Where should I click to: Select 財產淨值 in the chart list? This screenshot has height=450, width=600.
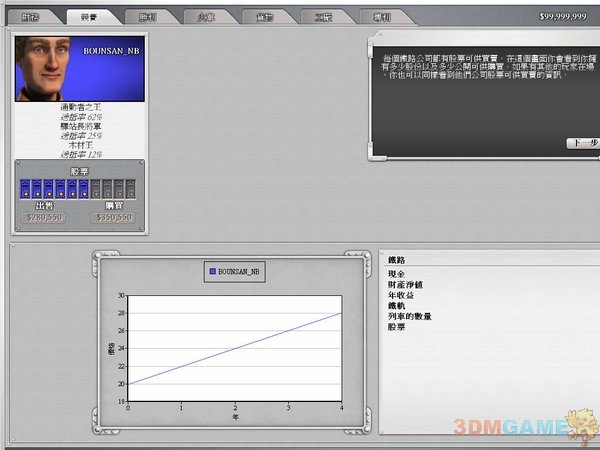404,282
